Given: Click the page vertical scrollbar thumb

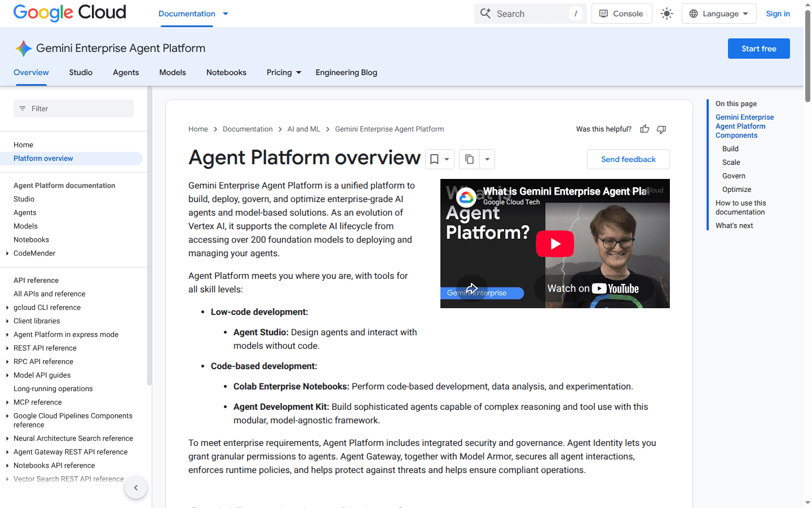Looking at the screenshot, I should pos(807,55).
